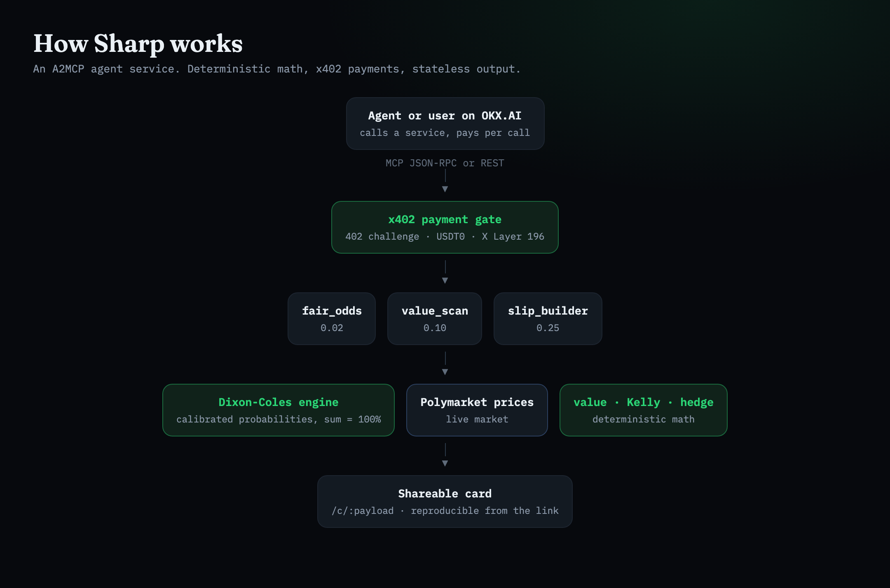
Task: Select the x402 payment gate box
Action: coord(445,227)
